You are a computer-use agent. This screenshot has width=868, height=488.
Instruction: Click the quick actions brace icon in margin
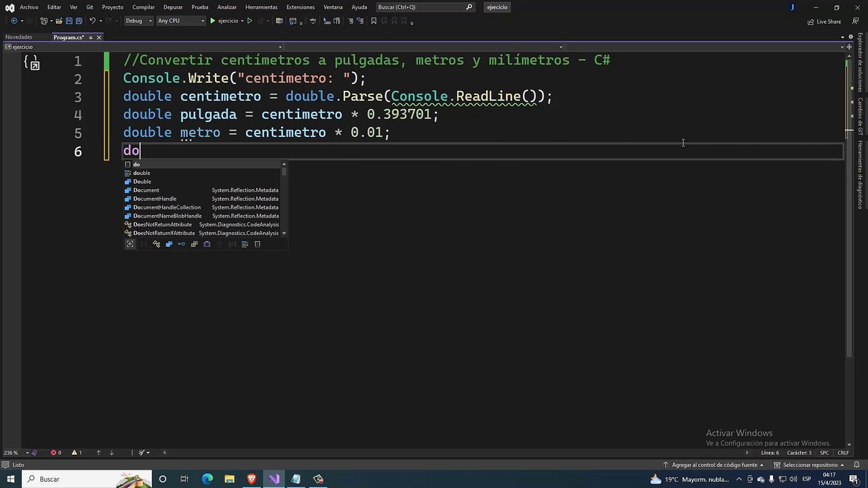coord(31,62)
